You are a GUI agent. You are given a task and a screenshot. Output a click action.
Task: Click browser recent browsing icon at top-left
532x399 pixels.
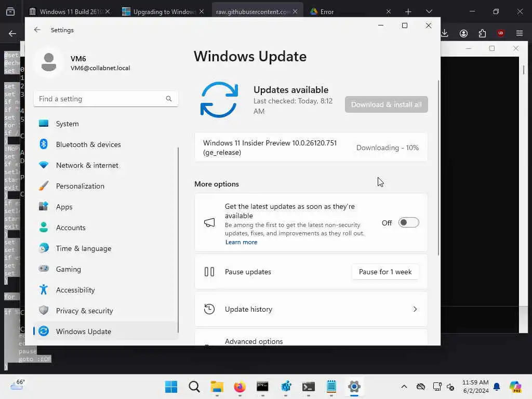click(10, 11)
